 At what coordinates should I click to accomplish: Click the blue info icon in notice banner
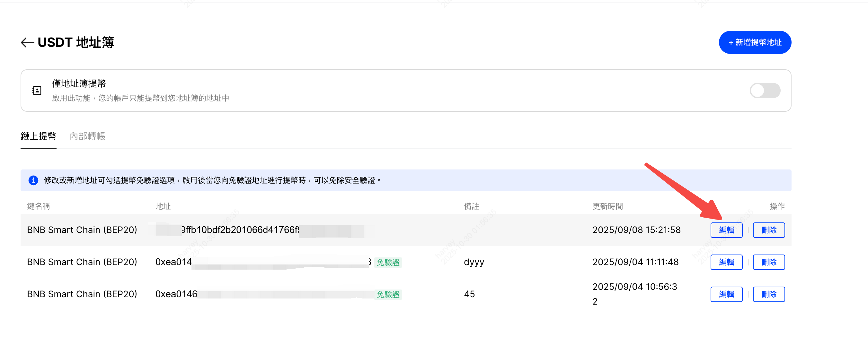pyautogui.click(x=33, y=180)
